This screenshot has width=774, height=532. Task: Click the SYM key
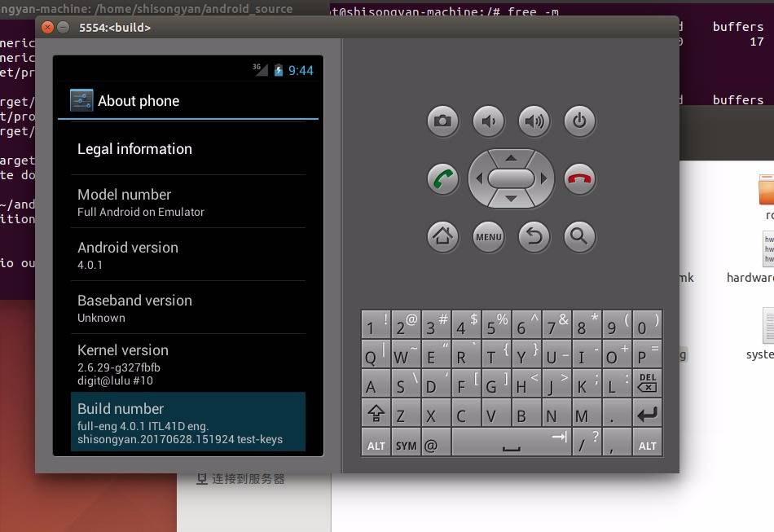click(407, 442)
